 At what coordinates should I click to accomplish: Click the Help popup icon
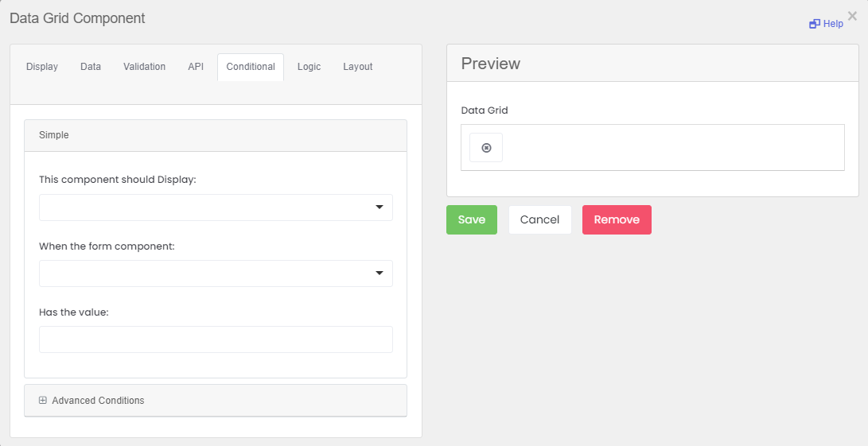[815, 24]
